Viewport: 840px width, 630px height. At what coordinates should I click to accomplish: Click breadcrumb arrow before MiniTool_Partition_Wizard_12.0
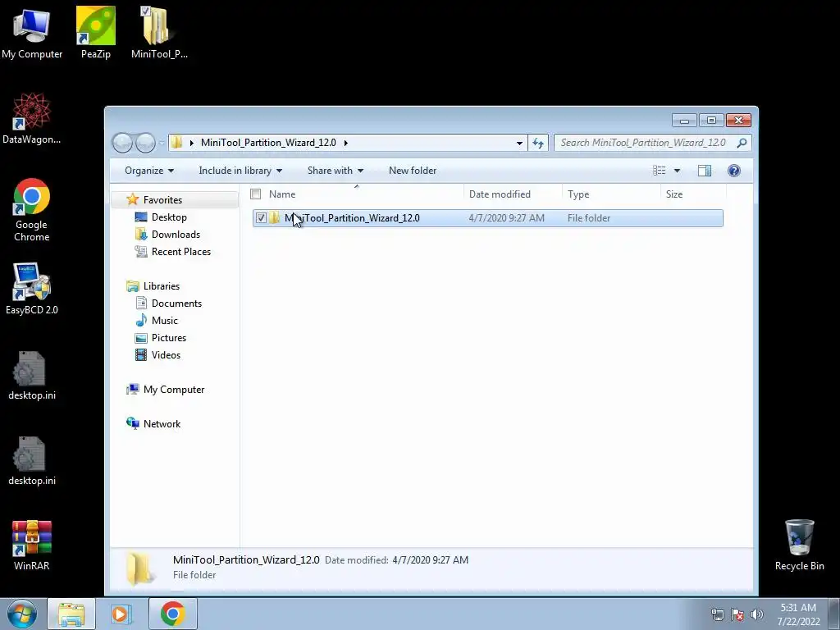[192, 143]
